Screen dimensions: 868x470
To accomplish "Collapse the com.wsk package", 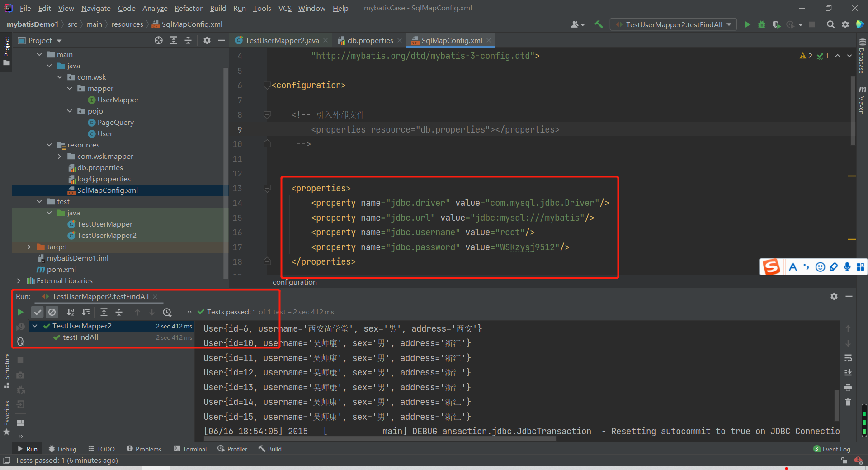I will pyautogui.click(x=60, y=77).
